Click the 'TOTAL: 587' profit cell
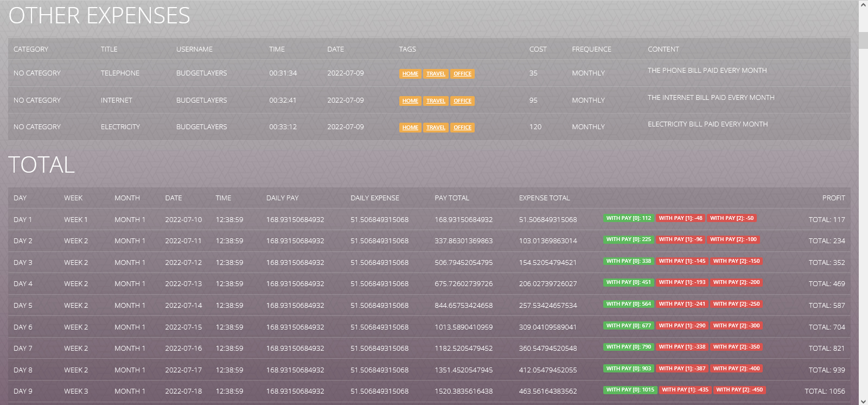This screenshot has width=868, height=405. pyautogui.click(x=826, y=306)
